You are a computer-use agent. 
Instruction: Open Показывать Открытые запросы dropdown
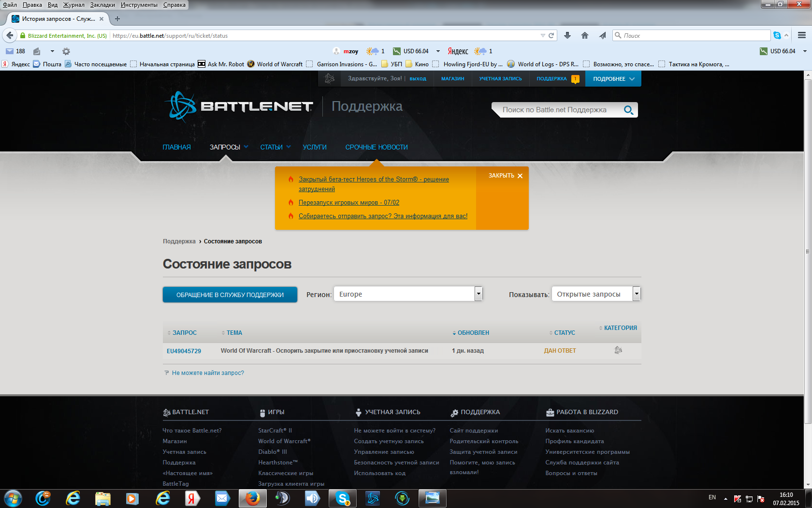[596, 294]
